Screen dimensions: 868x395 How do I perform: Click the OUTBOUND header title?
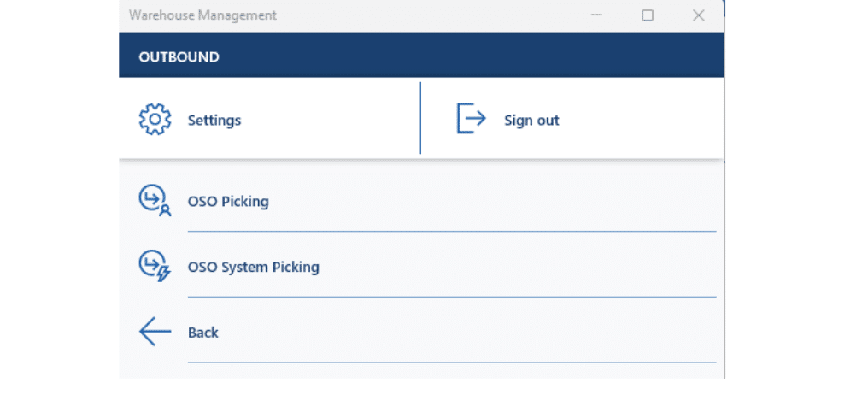[x=179, y=57]
